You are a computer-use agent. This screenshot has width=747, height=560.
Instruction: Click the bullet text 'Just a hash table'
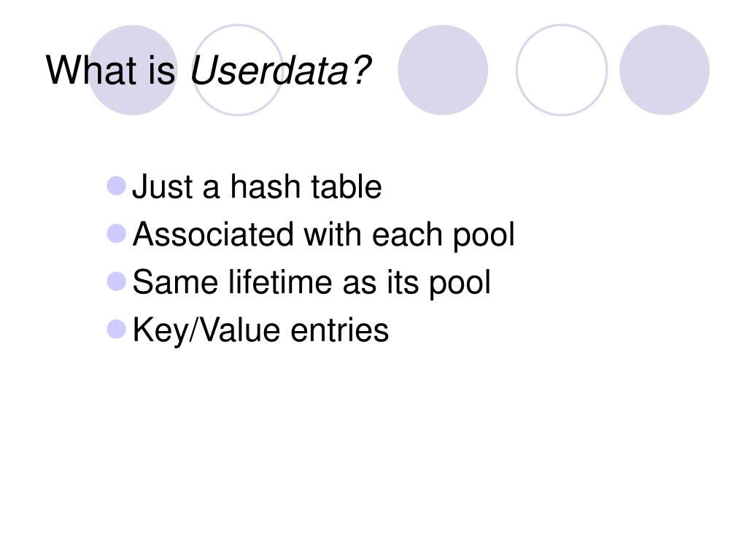point(258,186)
